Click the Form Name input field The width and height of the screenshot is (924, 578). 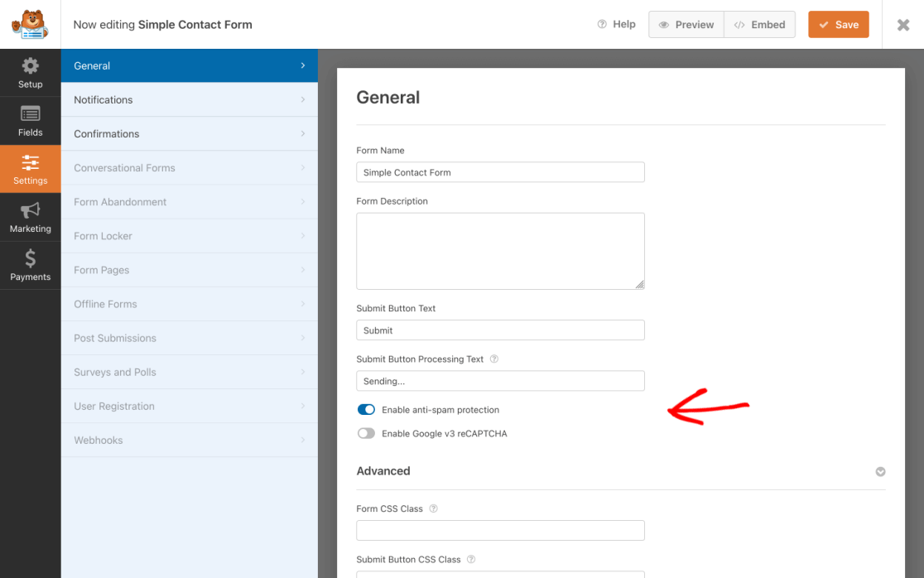[x=500, y=172]
